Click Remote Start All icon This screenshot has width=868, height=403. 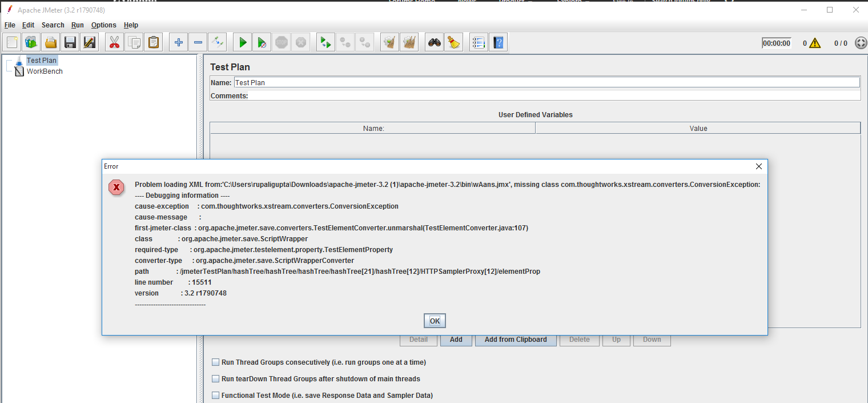(326, 42)
